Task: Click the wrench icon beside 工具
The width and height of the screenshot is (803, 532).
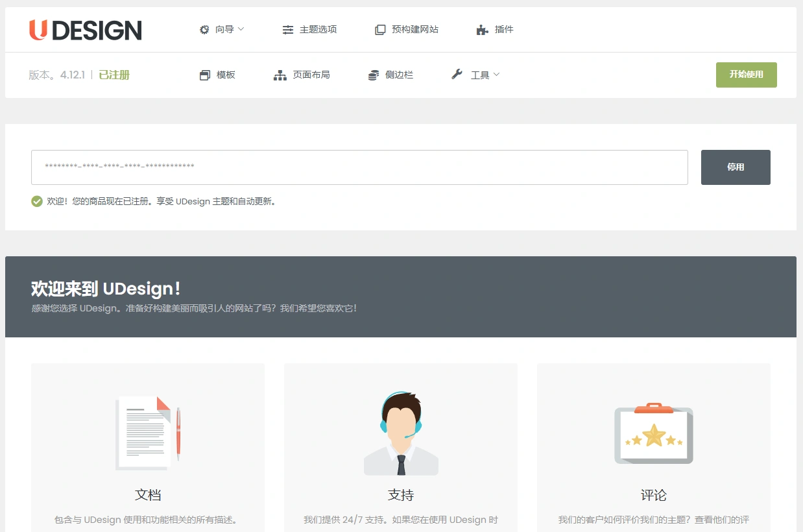Action: [456, 74]
